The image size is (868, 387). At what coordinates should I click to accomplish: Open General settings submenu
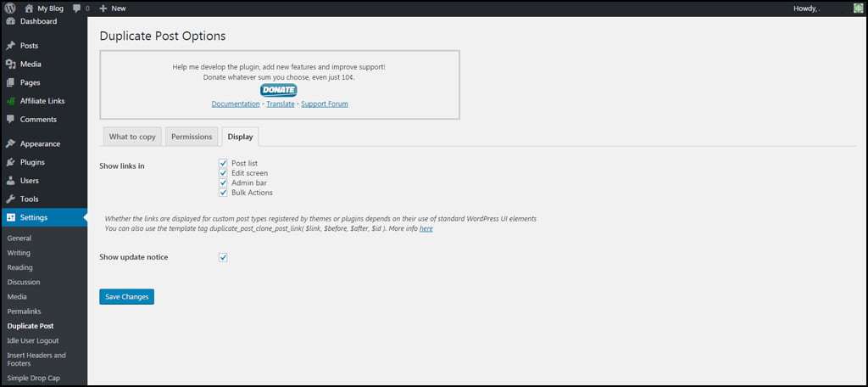pos(19,238)
